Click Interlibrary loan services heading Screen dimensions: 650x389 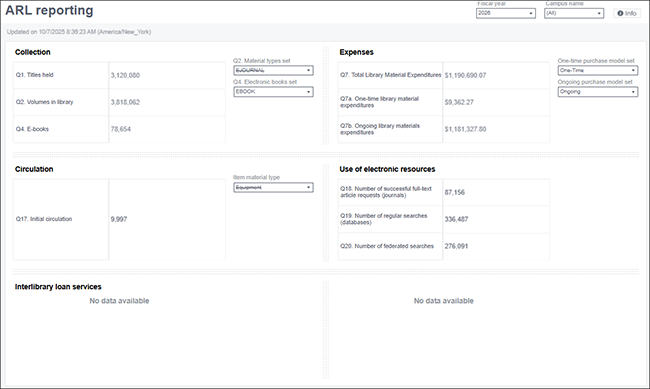pyautogui.click(x=58, y=287)
